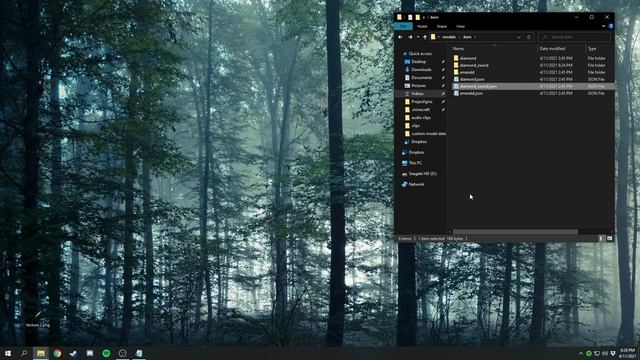Click models in the address path
Screen dimensions: 640x360
[x=449, y=37]
